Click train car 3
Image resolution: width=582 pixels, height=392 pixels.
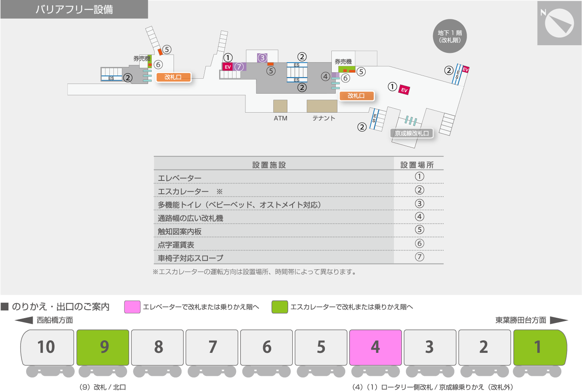430,347
